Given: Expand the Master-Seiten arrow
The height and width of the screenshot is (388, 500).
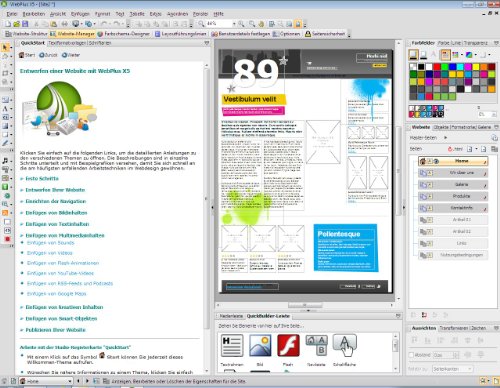Looking at the screenshot, I should (446, 137).
